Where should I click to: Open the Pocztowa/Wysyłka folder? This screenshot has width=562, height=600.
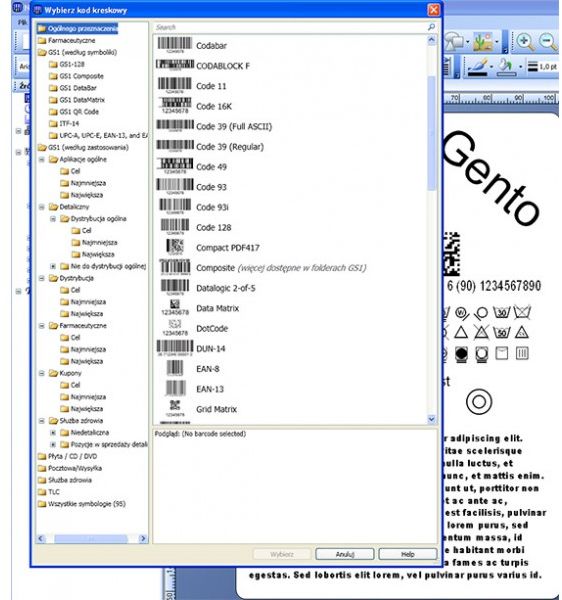point(70,468)
